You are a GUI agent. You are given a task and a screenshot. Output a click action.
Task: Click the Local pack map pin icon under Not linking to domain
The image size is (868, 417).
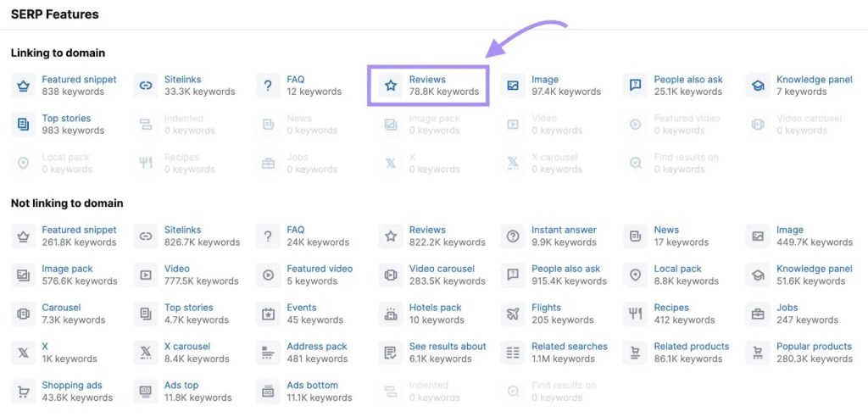[x=635, y=275]
